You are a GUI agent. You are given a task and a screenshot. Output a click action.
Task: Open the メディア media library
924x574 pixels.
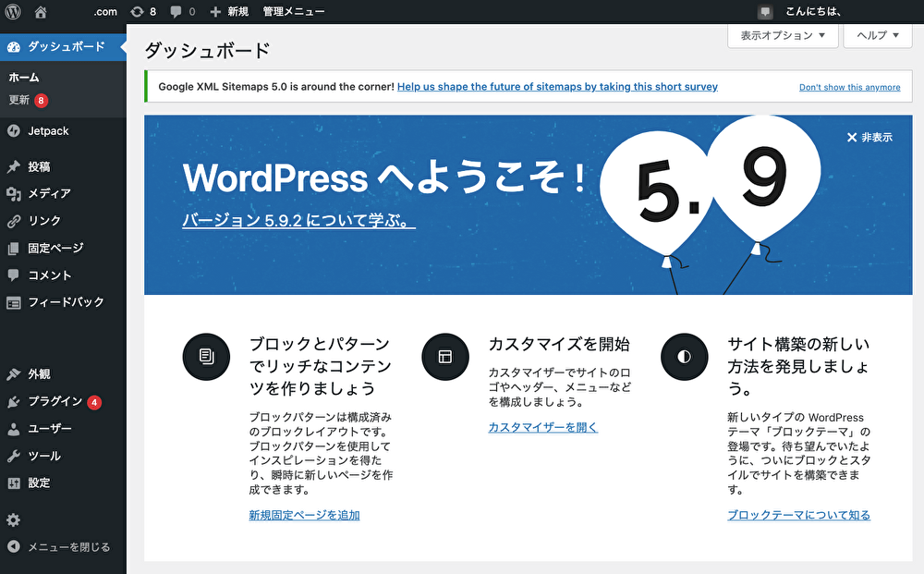[49, 194]
